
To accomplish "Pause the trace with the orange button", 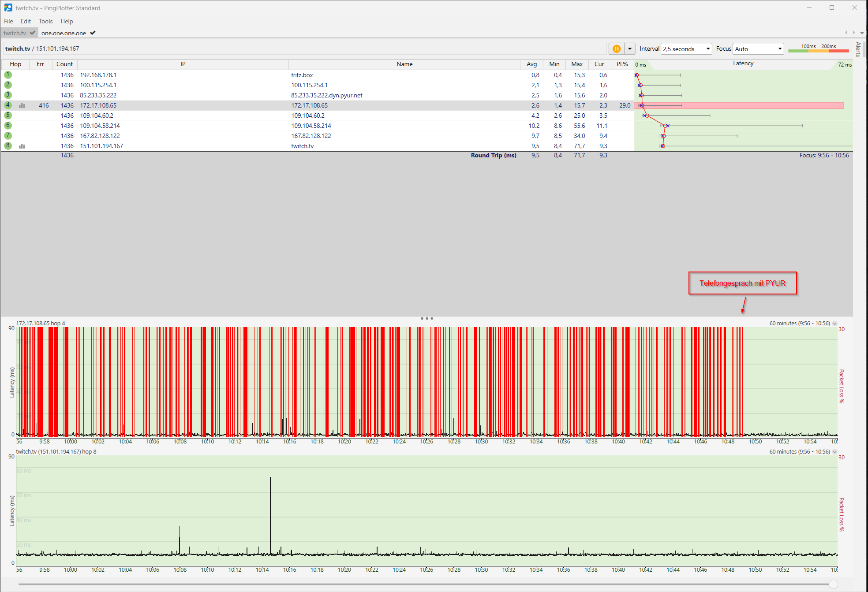I will (617, 49).
